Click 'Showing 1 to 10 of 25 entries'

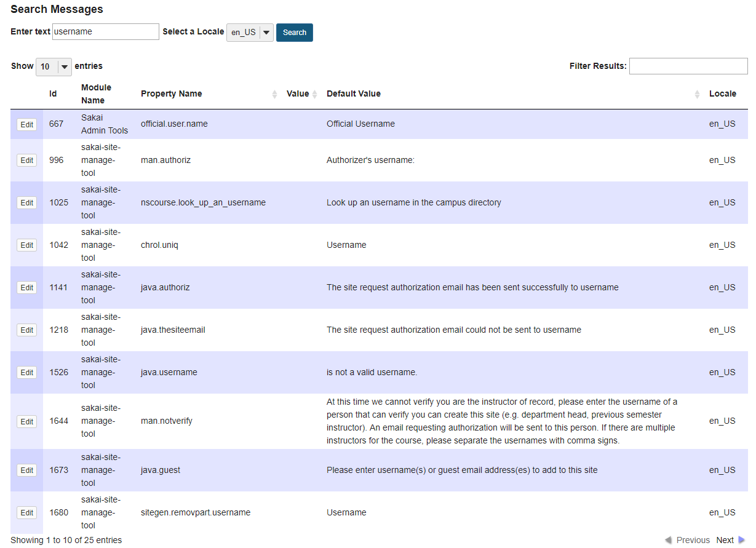66,540
